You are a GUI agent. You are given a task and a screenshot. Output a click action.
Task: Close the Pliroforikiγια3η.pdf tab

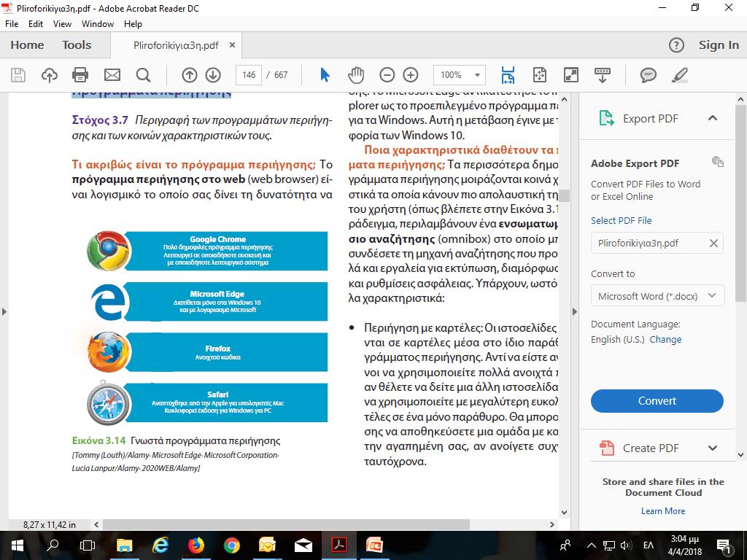click(x=233, y=44)
